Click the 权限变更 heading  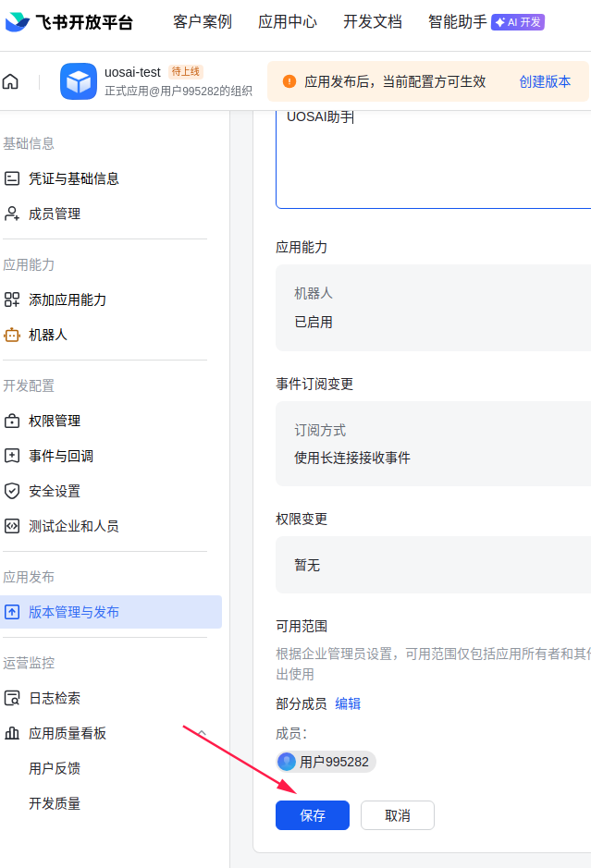[302, 519]
